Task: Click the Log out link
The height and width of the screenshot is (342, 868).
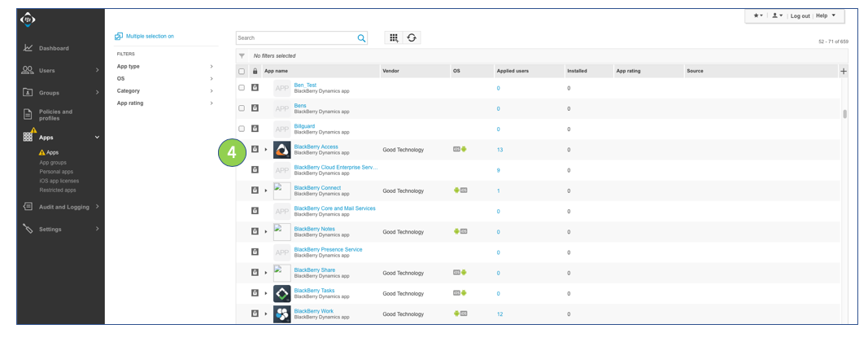Action: (800, 16)
